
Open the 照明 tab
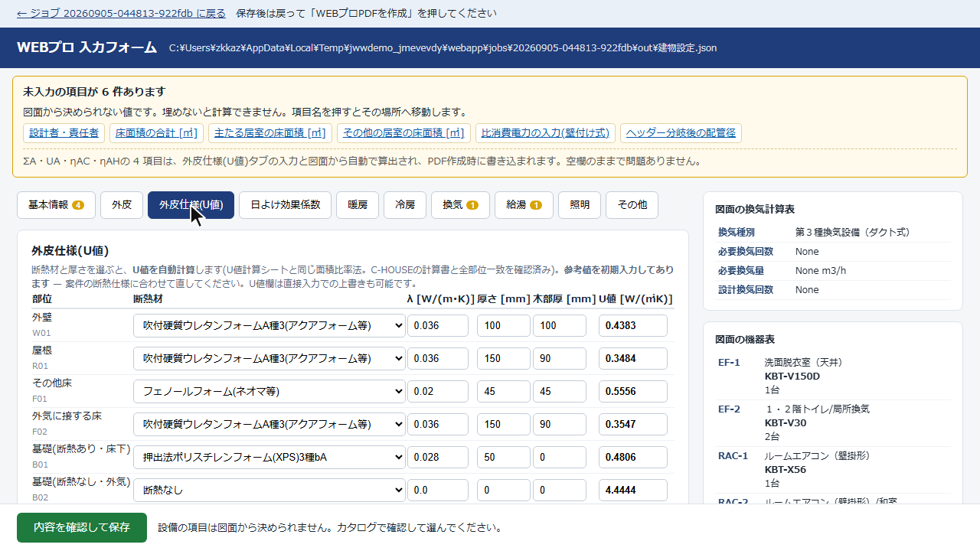pyautogui.click(x=580, y=205)
